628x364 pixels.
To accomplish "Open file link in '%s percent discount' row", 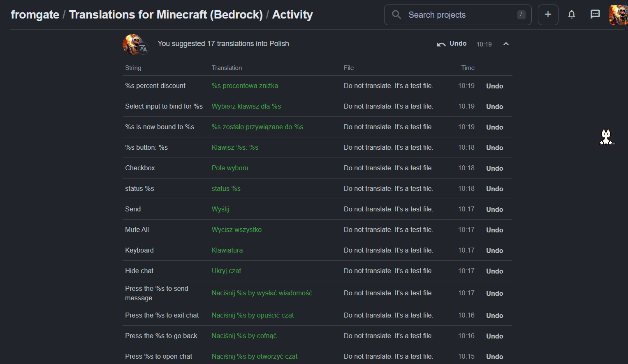I will [388, 86].
